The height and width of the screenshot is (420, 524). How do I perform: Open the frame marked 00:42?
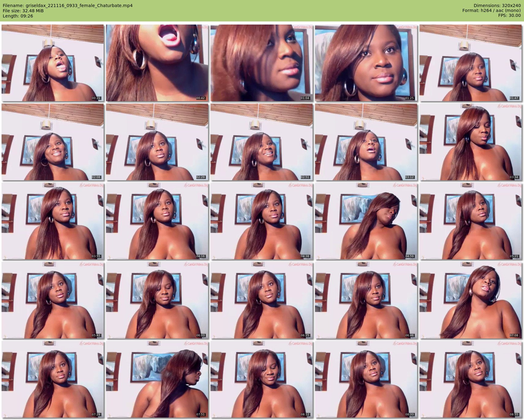coord(157,63)
